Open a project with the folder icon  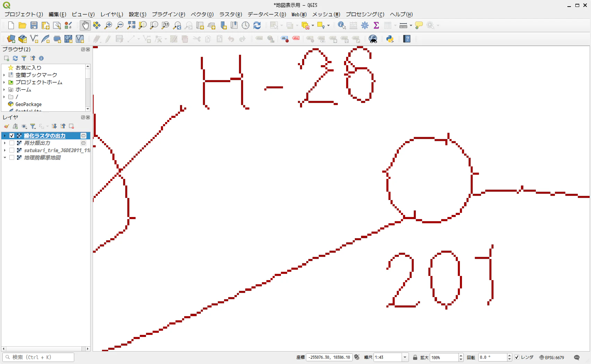coord(23,25)
